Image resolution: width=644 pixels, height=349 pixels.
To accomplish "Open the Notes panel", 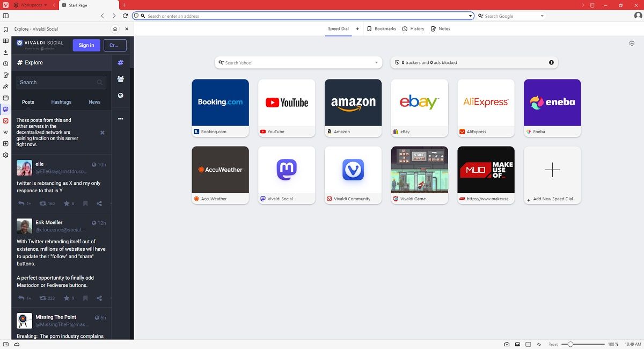I will (5, 75).
